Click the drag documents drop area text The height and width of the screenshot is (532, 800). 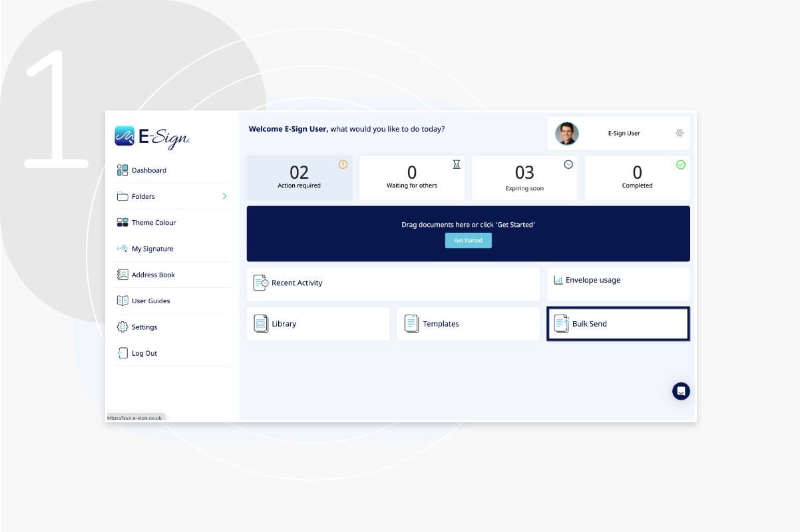[x=469, y=225]
